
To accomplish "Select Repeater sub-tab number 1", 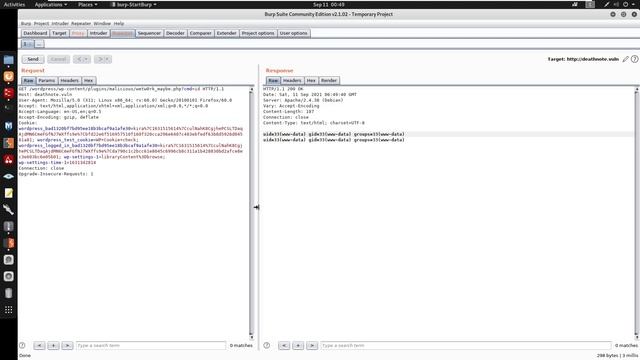I will tap(27, 44).
